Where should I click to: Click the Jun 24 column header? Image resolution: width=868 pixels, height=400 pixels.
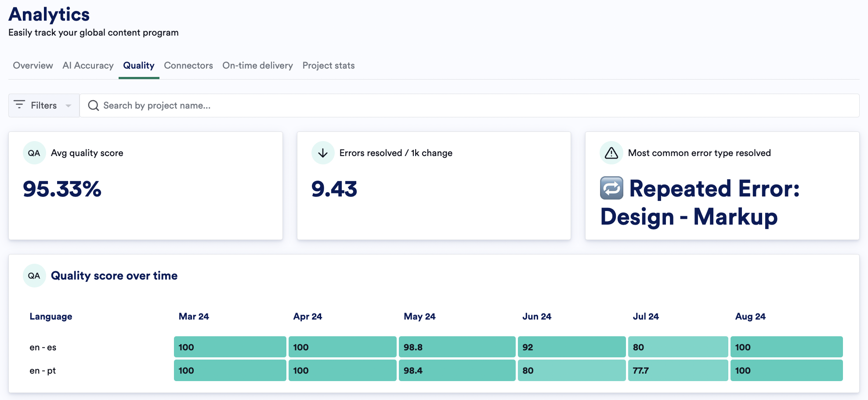click(x=537, y=316)
